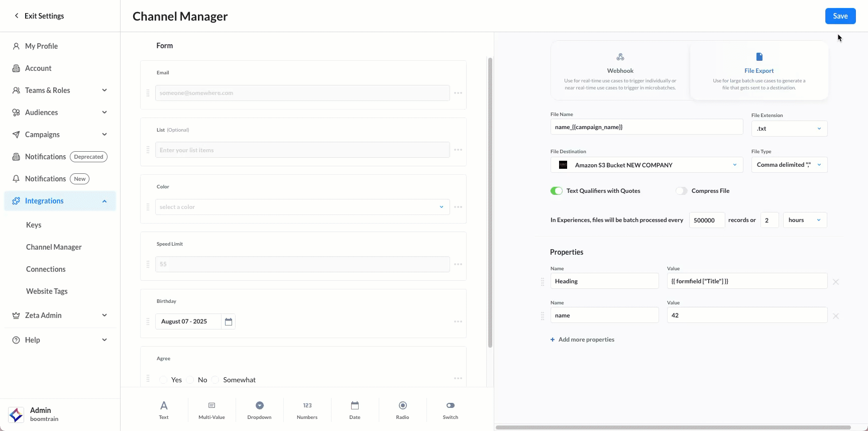The width and height of the screenshot is (868, 431).
Task: Add a Numbers field to the form
Action: click(307, 410)
